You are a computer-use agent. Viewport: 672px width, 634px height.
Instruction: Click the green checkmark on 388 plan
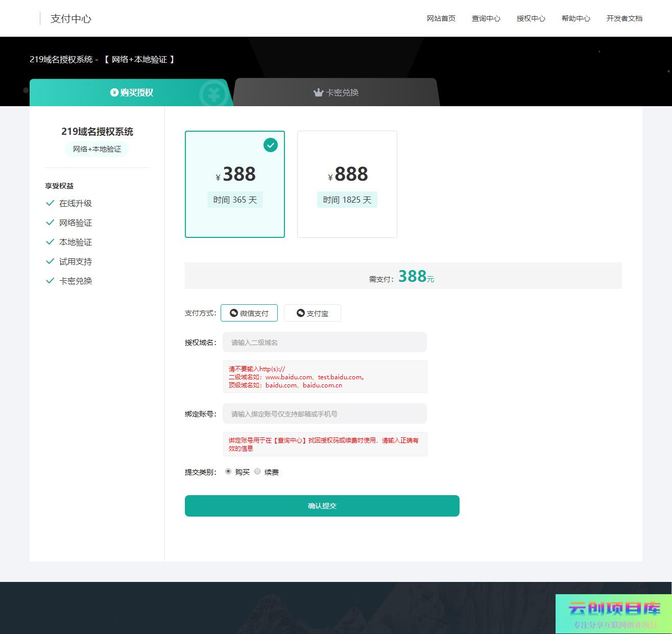tap(271, 145)
